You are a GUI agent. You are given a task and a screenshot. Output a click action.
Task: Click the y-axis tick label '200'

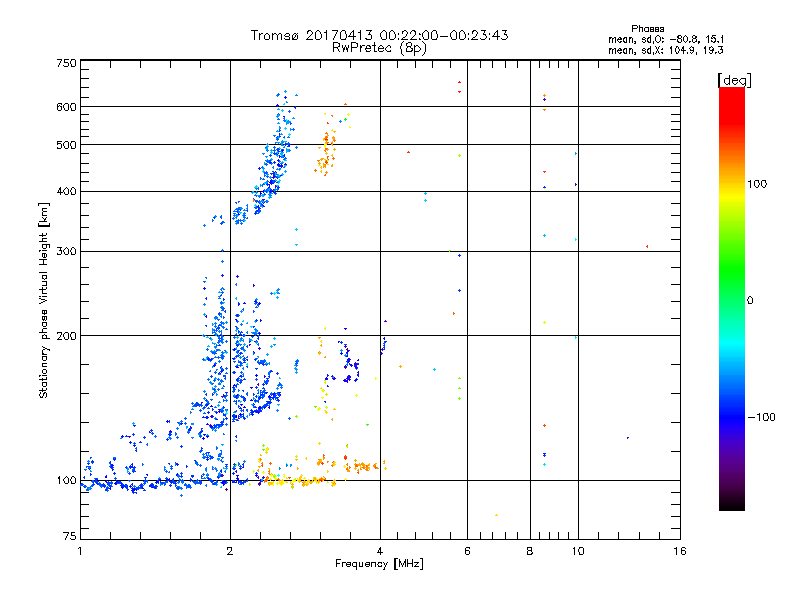pyautogui.click(x=67, y=336)
